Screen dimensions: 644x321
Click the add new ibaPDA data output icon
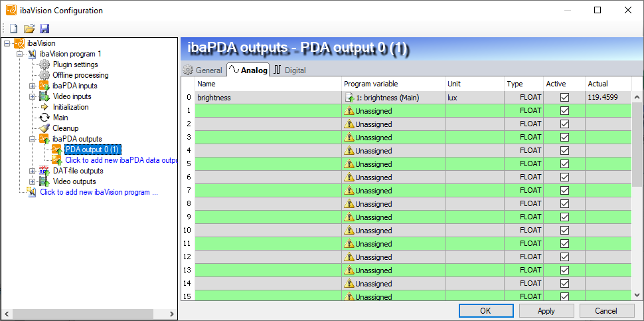[57, 160]
